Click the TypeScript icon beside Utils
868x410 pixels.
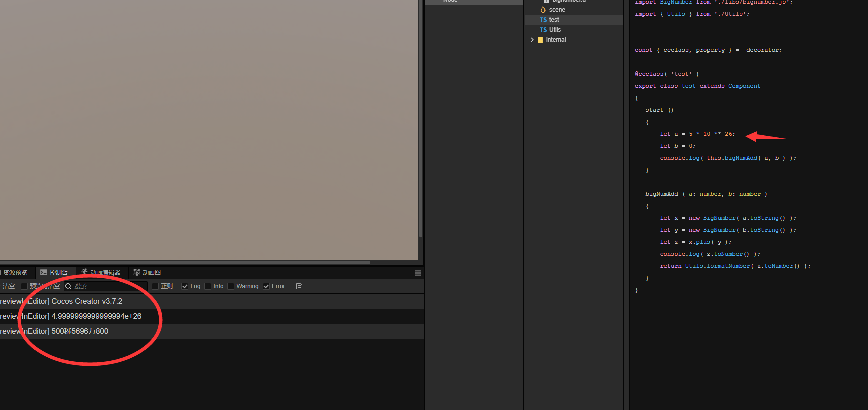point(543,30)
